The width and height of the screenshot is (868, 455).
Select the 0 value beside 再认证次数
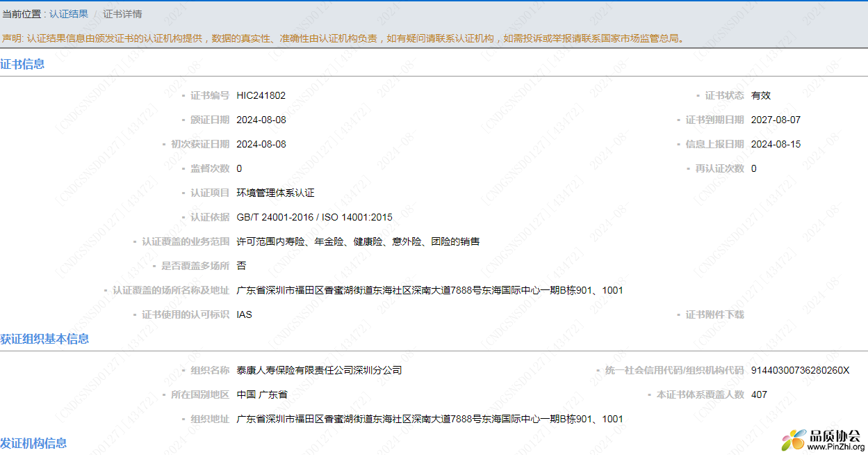tap(754, 168)
